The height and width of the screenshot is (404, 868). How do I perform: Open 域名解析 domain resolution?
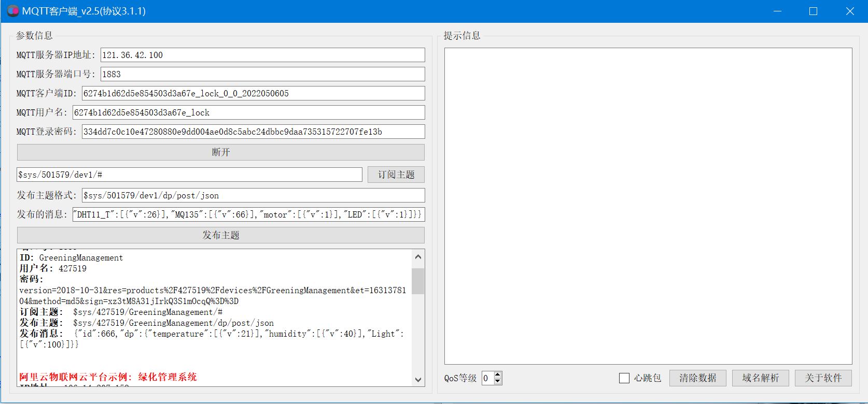[x=761, y=378]
